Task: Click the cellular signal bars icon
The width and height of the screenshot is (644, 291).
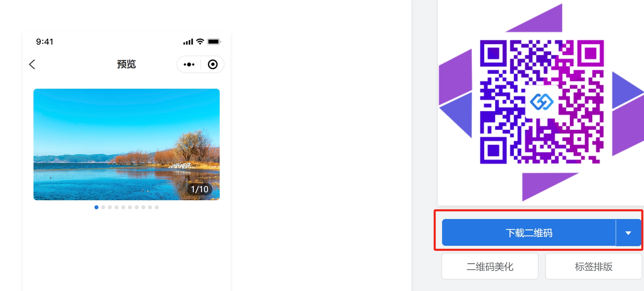Action: [188, 42]
